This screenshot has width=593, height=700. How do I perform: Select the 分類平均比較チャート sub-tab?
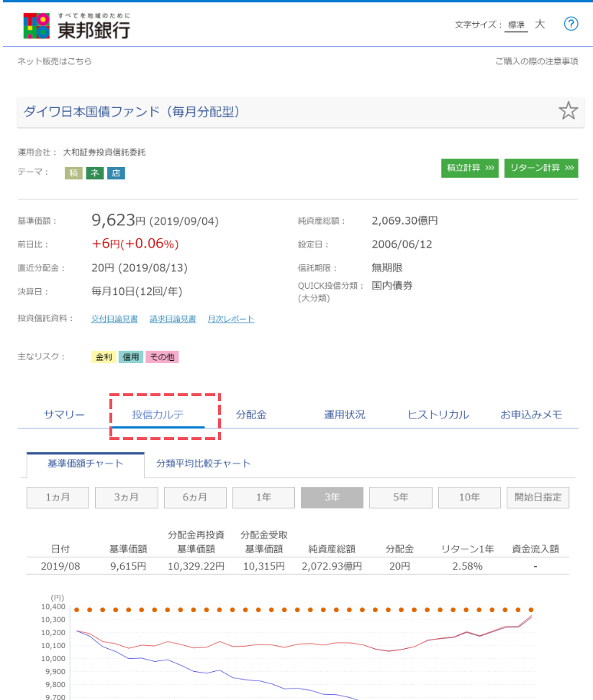coord(203,464)
